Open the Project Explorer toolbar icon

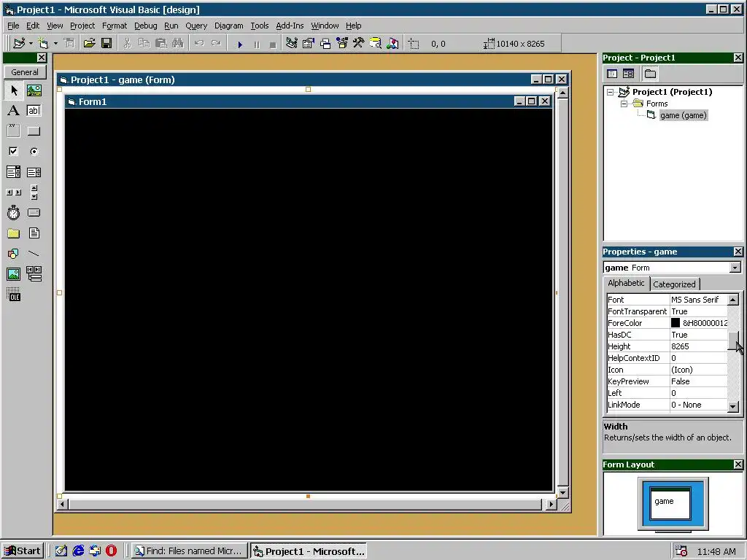tap(292, 43)
